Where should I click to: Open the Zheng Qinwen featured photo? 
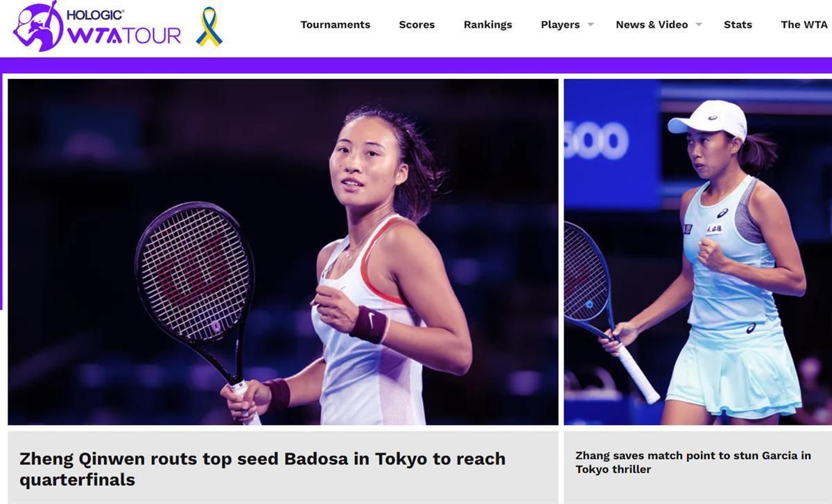pyautogui.click(x=283, y=252)
